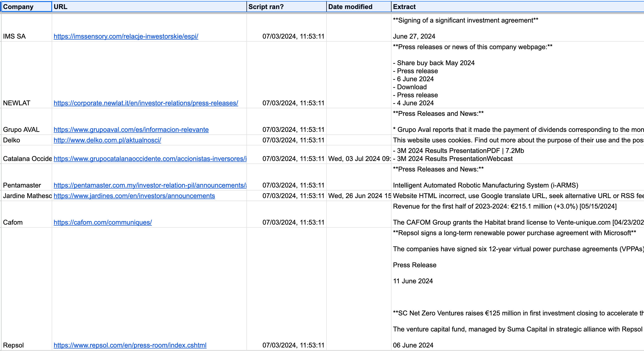Open the grupocatalanaoccidente.com link
Image resolution: width=644 pixels, height=351 pixels.
[x=150, y=159]
